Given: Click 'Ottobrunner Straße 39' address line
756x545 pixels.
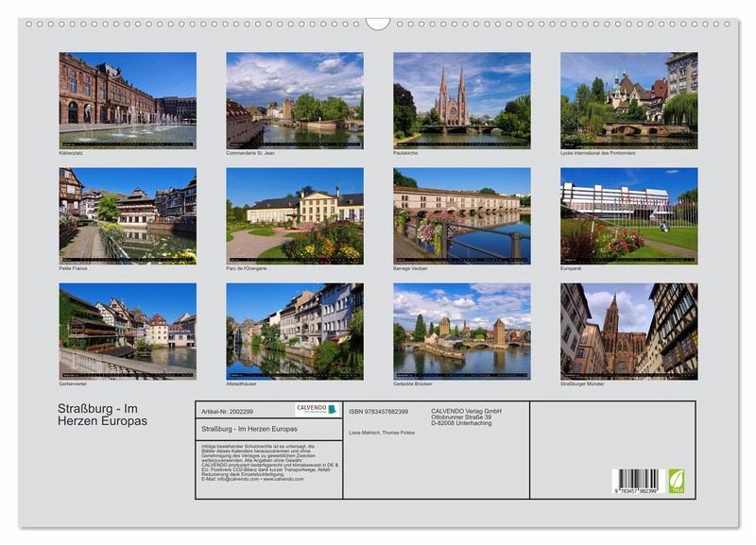Looking at the screenshot, I should pos(461,417).
